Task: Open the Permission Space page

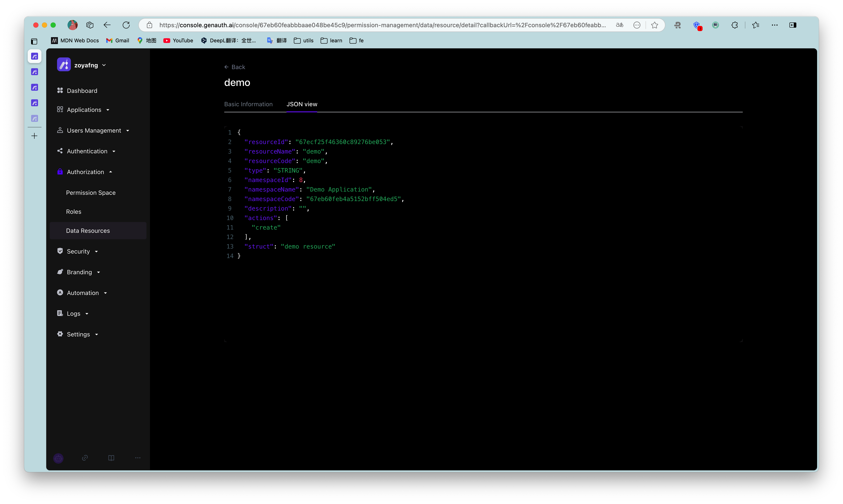Action: 90,193
